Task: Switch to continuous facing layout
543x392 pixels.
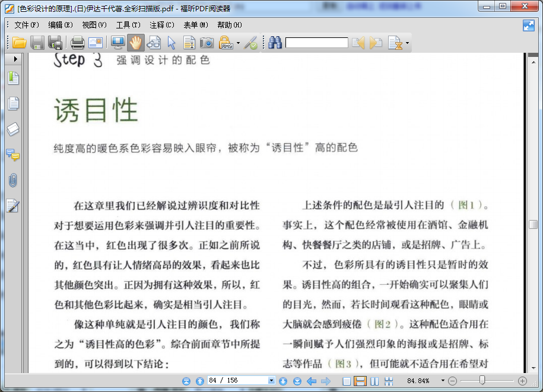Action: [x=389, y=381]
